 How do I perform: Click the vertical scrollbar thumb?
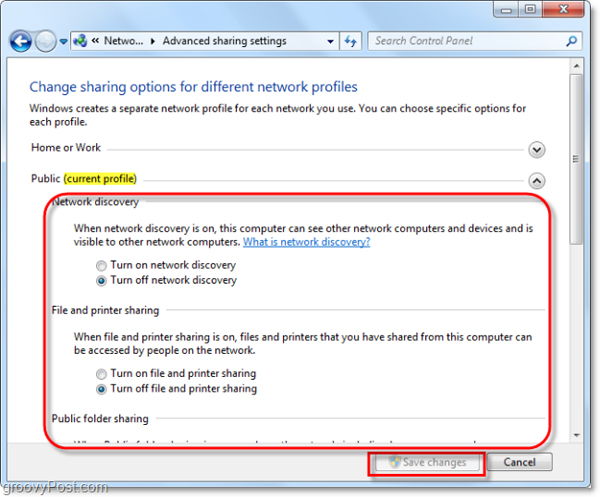pos(576,159)
